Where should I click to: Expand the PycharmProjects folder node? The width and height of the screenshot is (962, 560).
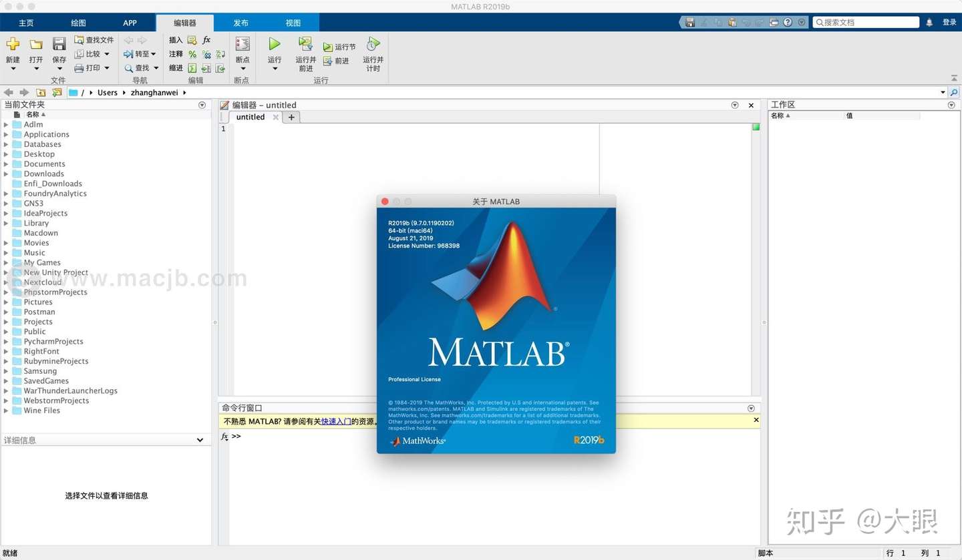[x=7, y=342]
